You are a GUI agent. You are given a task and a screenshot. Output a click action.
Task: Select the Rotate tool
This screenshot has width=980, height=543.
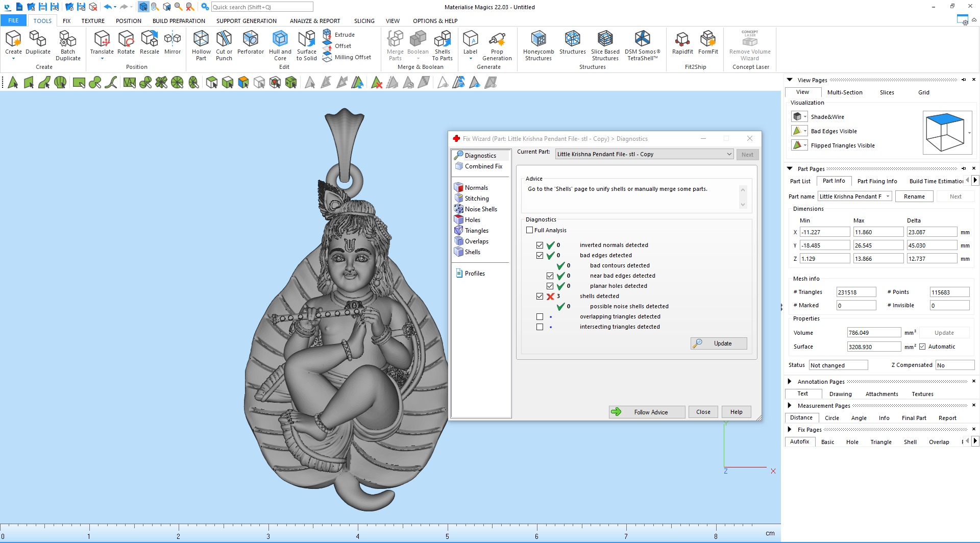click(126, 42)
